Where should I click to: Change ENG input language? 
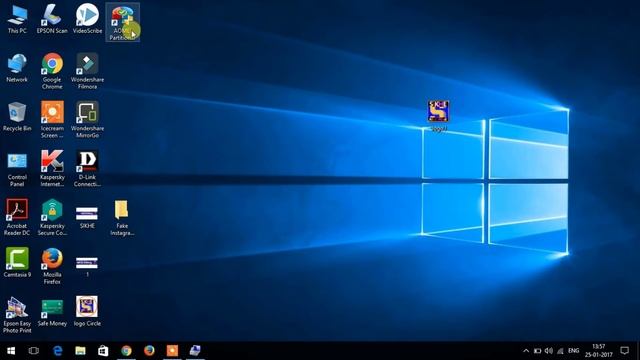pyautogui.click(x=573, y=351)
